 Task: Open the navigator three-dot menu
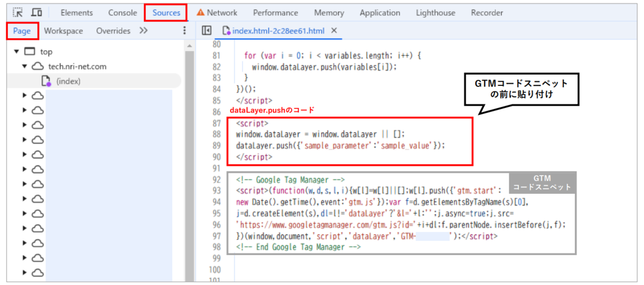coord(184,31)
